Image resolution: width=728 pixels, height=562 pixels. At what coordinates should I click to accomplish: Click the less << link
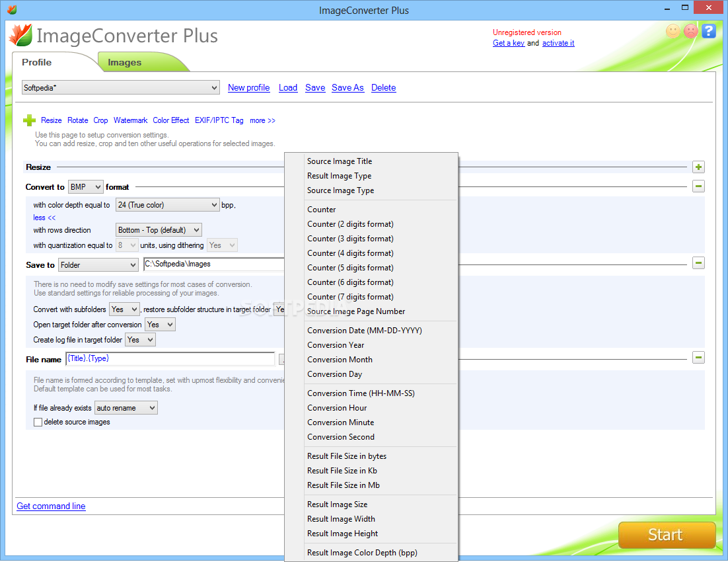(44, 218)
